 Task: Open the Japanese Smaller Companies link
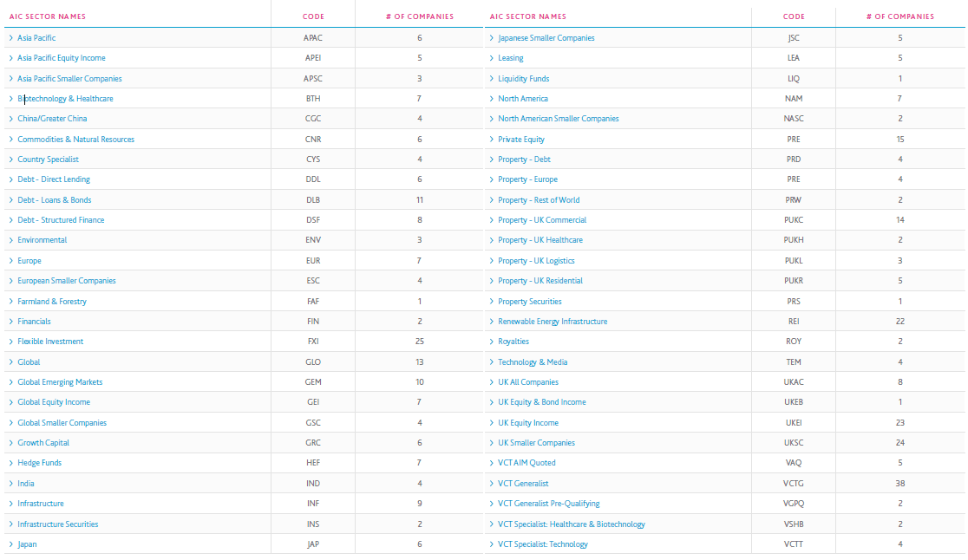[x=546, y=38]
